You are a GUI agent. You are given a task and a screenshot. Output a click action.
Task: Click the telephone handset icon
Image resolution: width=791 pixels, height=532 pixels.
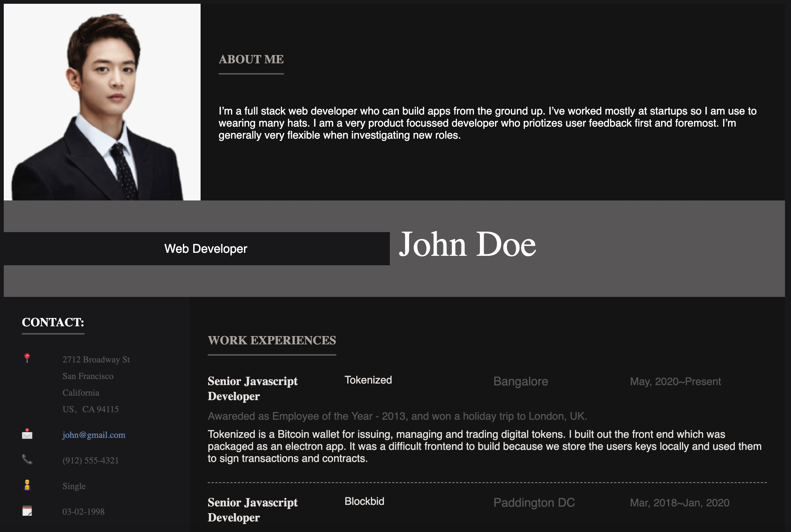coord(27,459)
